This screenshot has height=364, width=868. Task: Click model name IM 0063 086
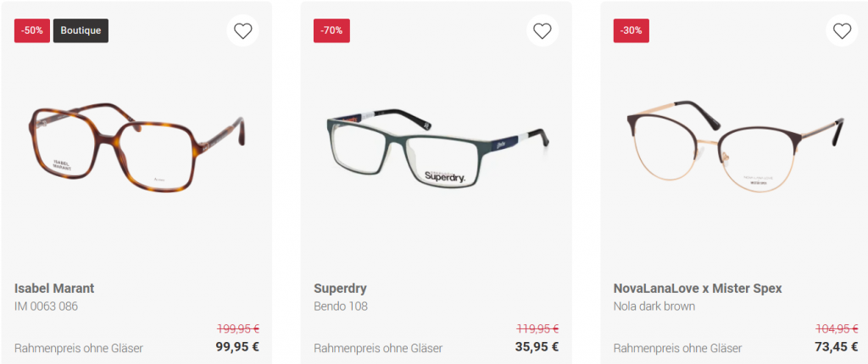[46, 306]
